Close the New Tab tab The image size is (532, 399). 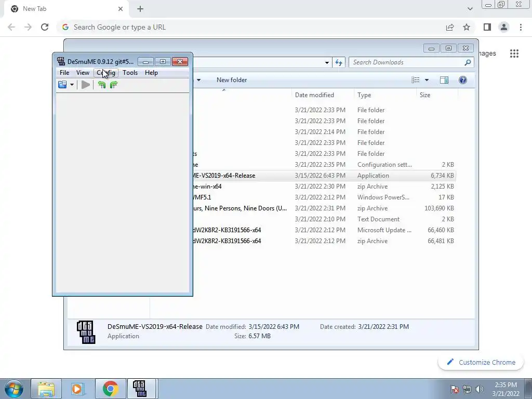pos(120,9)
